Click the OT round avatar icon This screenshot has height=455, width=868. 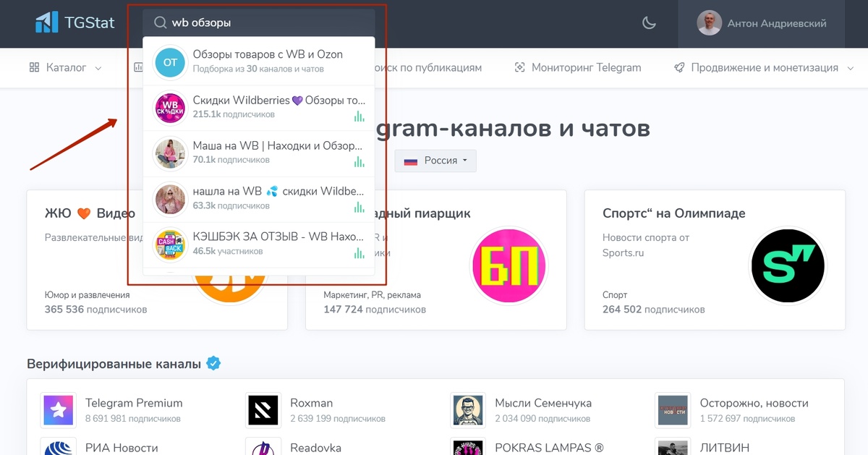(170, 62)
